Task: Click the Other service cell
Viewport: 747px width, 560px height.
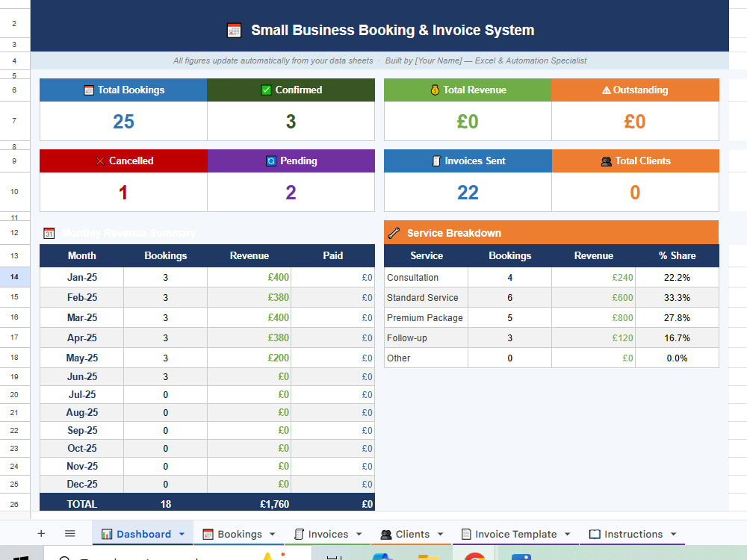Action: (426, 358)
